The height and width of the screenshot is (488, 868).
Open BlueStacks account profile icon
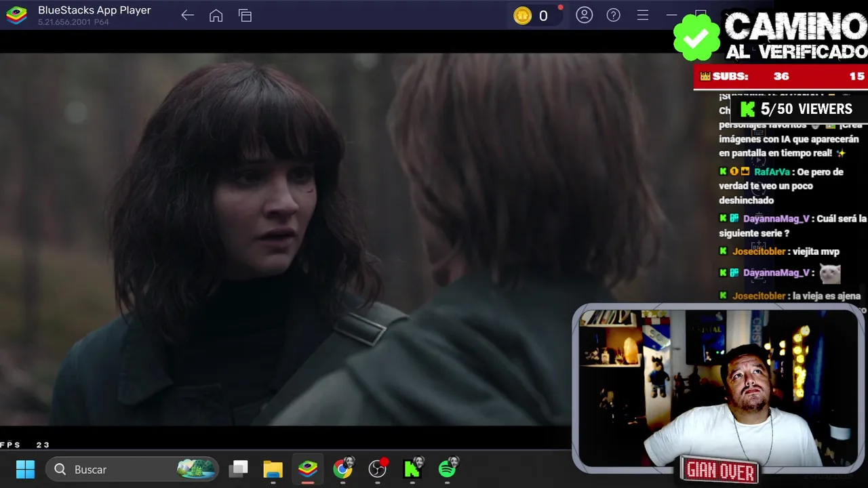point(585,15)
